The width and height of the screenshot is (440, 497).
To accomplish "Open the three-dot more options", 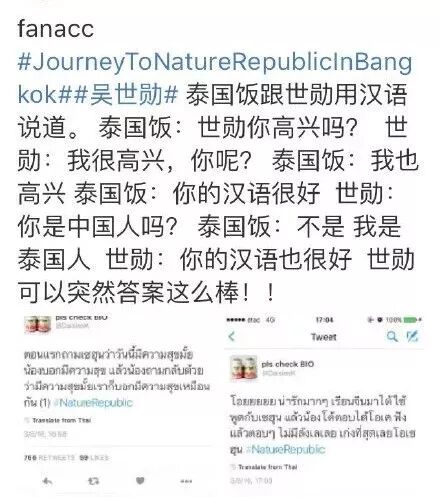I will pyautogui.click(x=186, y=481).
